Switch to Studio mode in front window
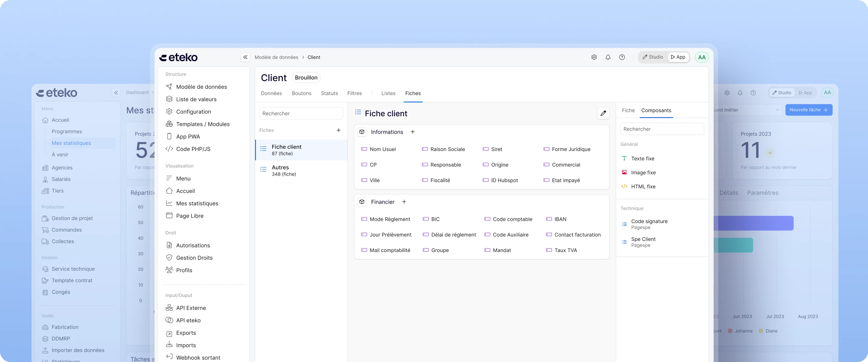 (x=653, y=57)
